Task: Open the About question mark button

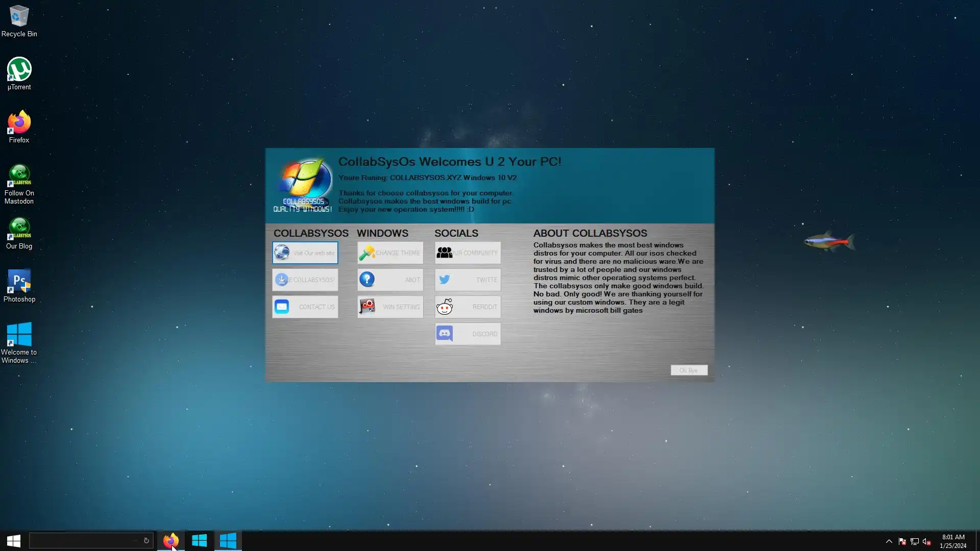Action: click(x=390, y=280)
